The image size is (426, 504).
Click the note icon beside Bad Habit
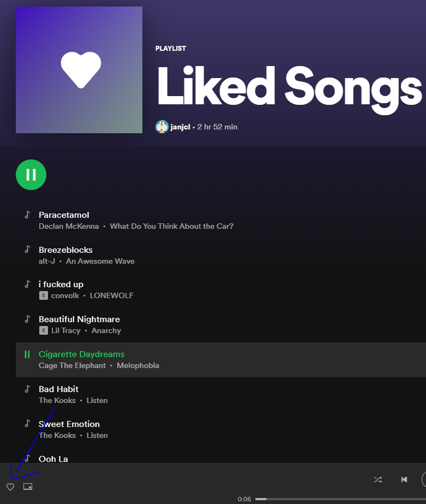[x=28, y=389]
